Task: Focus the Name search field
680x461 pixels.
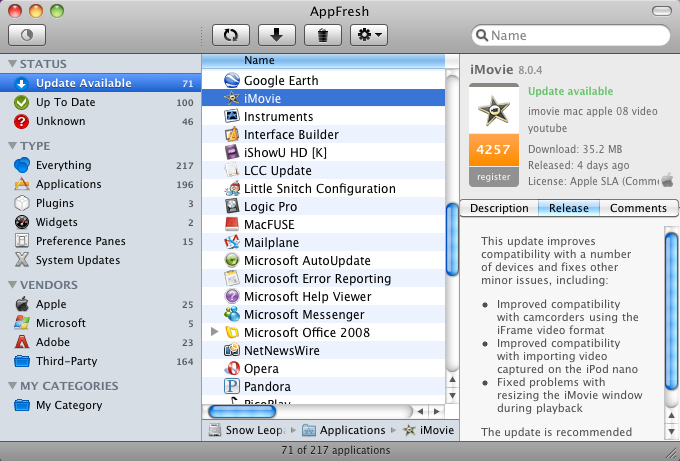Action: [571, 35]
